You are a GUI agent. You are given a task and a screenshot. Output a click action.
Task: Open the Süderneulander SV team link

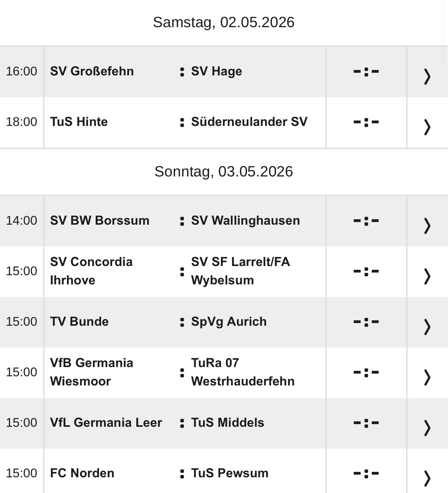[249, 122]
